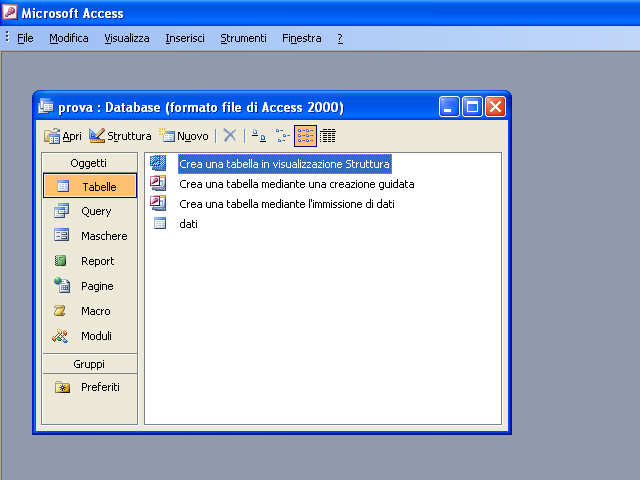Click the Oggetti header bar
Viewport: 640px width, 480px height.
point(90,163)
